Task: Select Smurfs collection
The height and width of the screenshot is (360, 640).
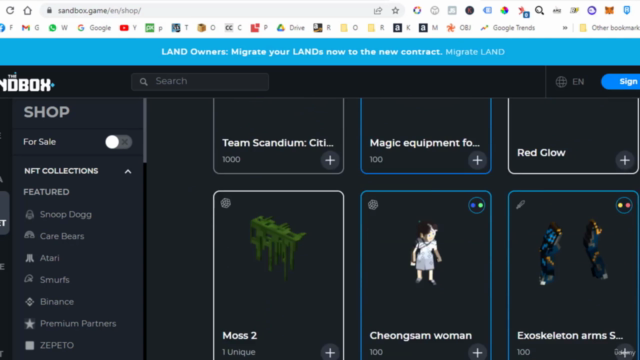Action: [47, 280]
